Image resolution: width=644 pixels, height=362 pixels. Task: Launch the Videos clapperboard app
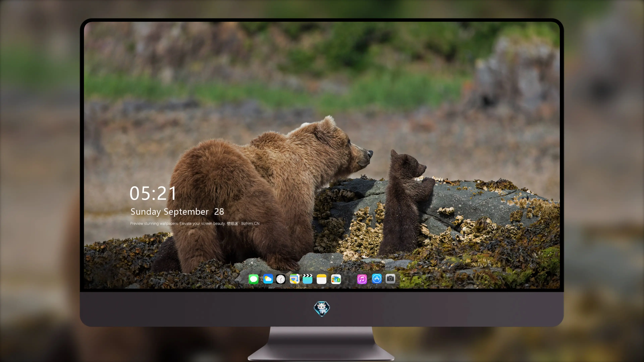point(308,279)
